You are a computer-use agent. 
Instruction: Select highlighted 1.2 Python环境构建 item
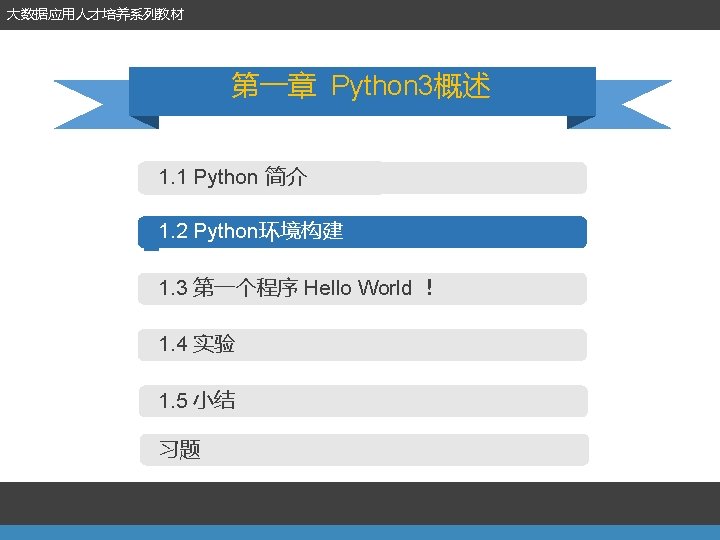coord(362,232)
